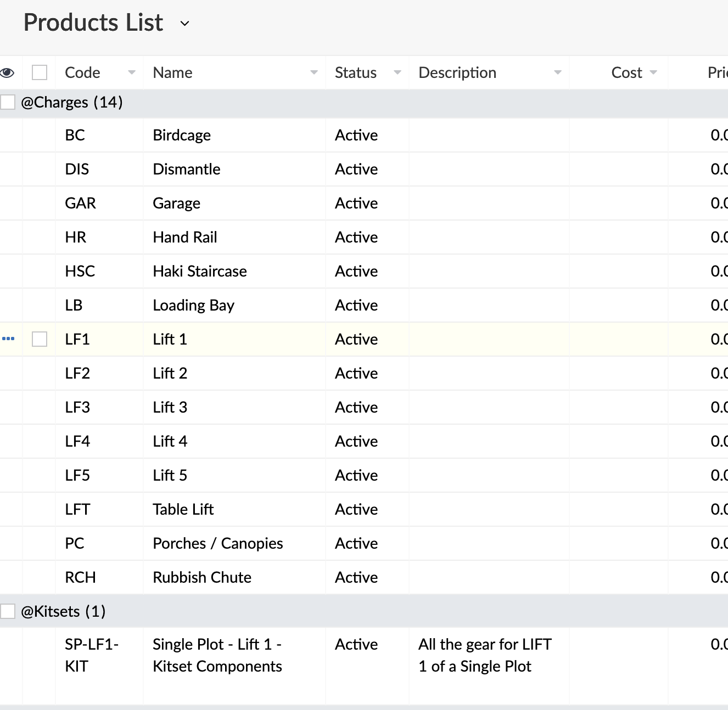Viewport: 728px width, 710px height.
Task: Open the Status column dropdown arrow
Action: [397, 72]
